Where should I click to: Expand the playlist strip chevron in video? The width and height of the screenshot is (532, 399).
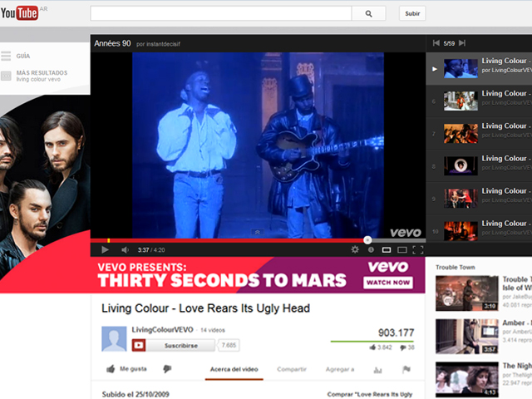[x=257, y=232]
